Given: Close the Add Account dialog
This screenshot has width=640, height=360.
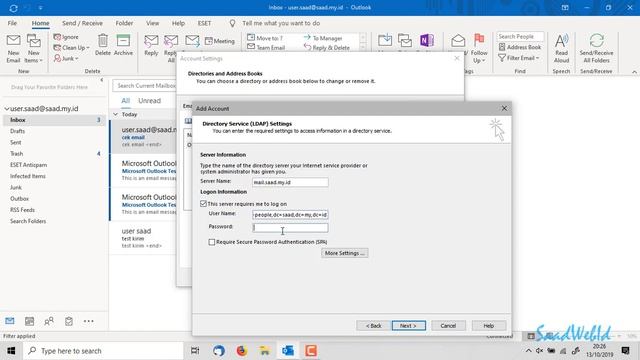Looking at the screenshot, I should click(x=504, y=108).
